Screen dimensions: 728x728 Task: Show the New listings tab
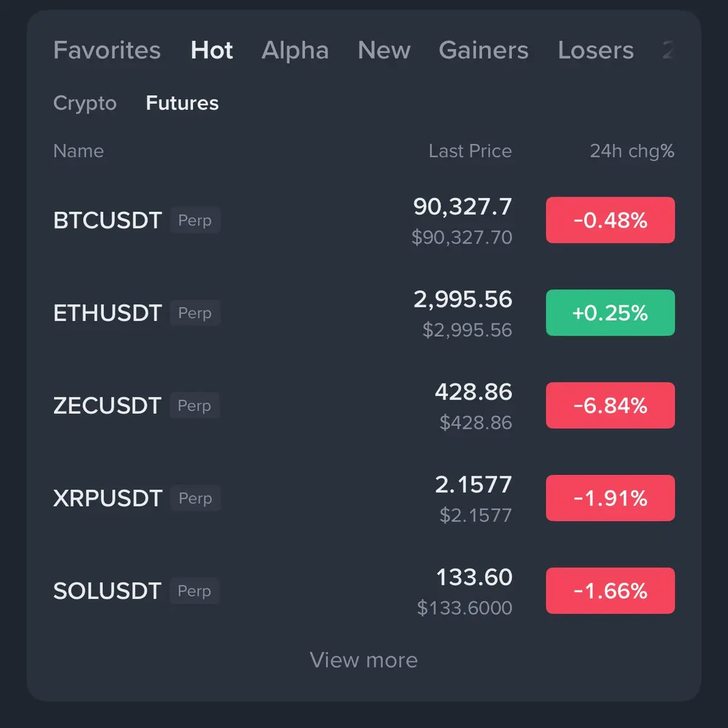384,50
